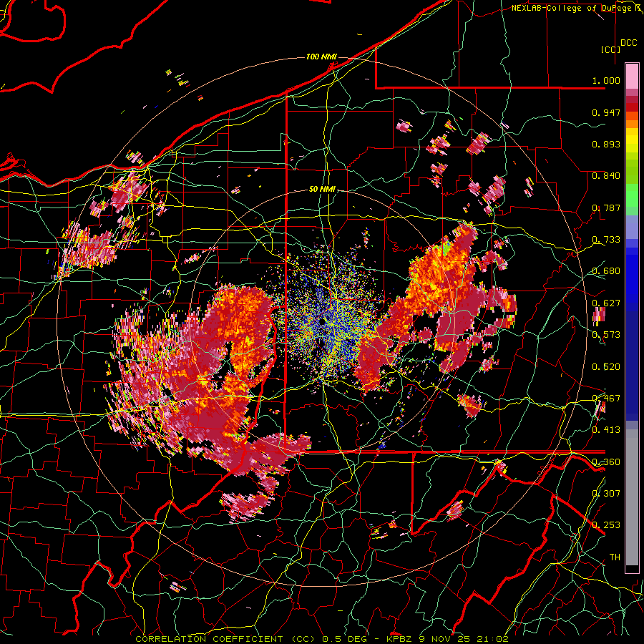
Task: Click the 100 NMI range ring label
Action: (x=321, y=57)
